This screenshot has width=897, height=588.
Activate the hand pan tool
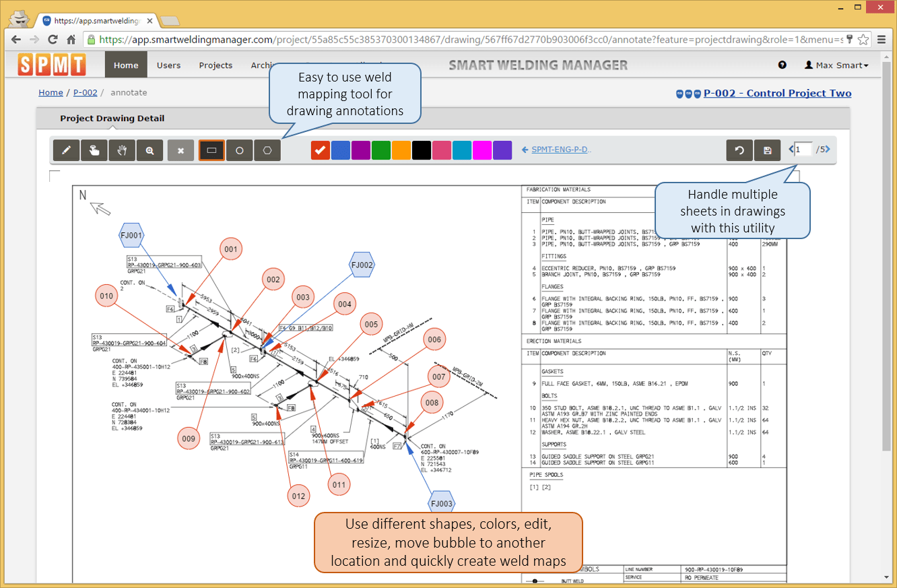[122, 151]
